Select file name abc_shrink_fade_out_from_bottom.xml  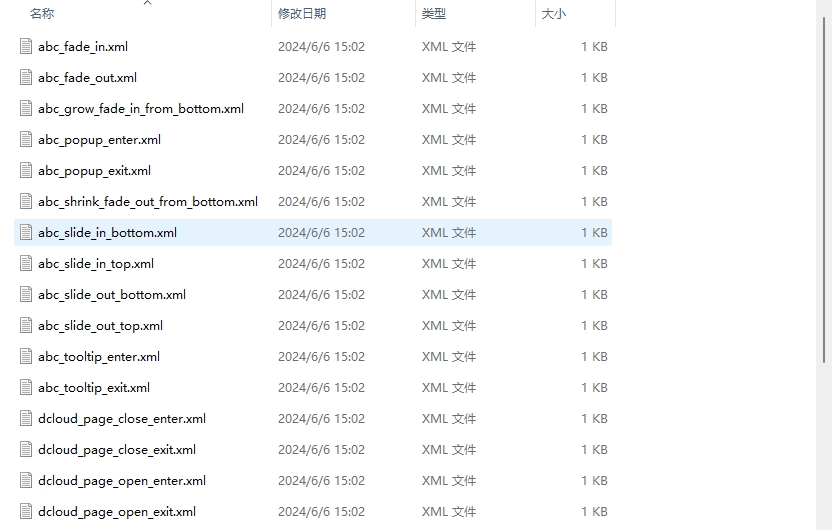tap(148, 202)
